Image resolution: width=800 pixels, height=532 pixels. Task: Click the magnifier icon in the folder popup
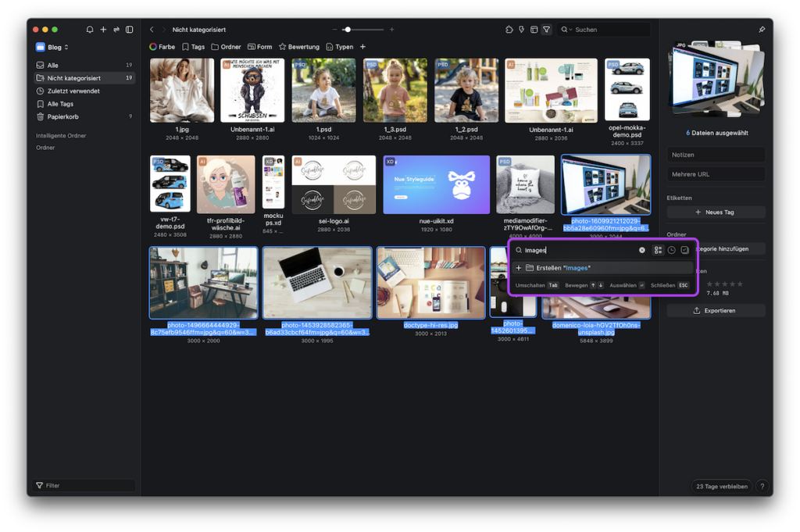click(x=519, y=251)
